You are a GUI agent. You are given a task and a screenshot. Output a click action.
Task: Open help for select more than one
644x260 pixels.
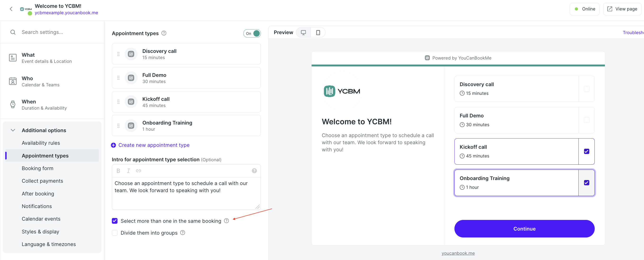[x=226, y=221]
